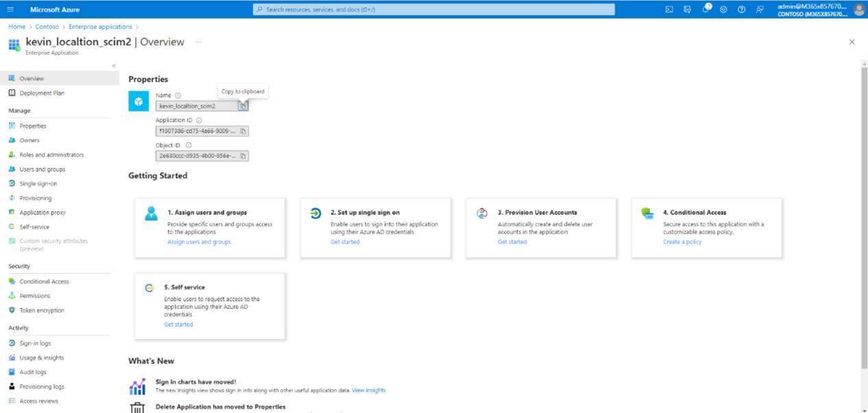
Task: Close the Overview blade with X
Action: (852, 42)
